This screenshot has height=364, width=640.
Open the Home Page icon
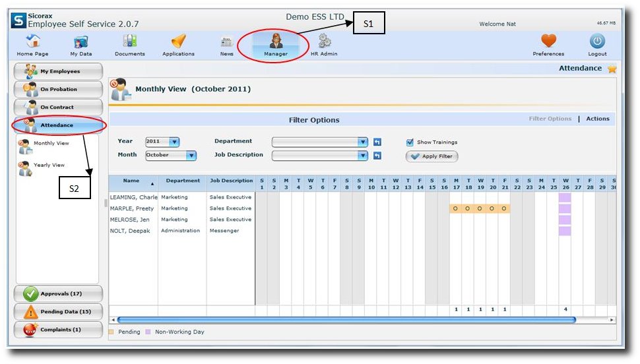coord(32,42)
